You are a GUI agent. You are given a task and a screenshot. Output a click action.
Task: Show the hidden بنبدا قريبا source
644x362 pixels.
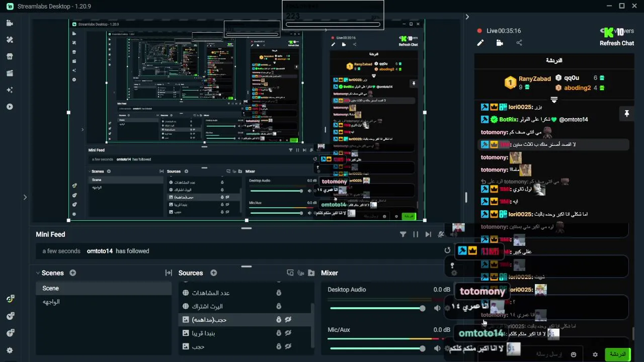pos(289,333)
